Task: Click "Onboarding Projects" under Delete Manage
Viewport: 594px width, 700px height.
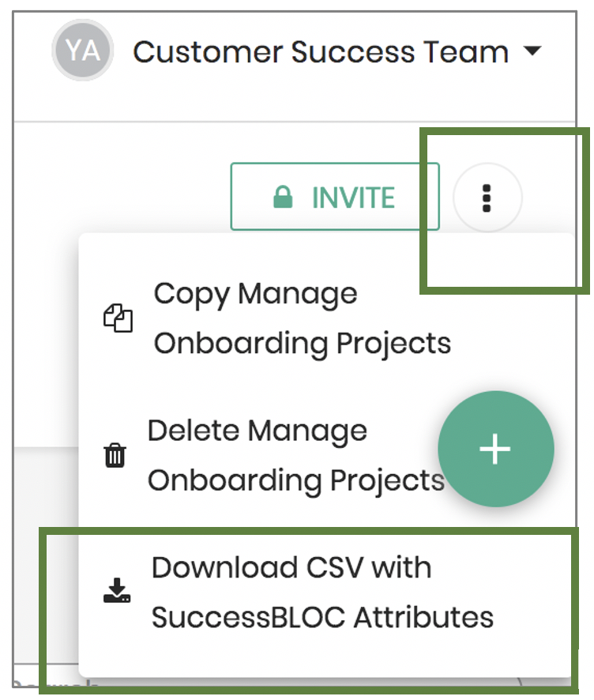Action: (x=296, y=481)
